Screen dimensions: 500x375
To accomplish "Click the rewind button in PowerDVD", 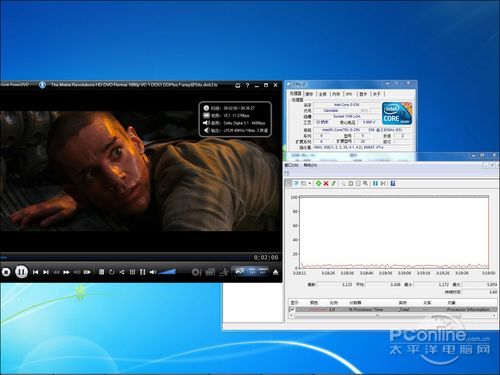I will tap(56, 272).
